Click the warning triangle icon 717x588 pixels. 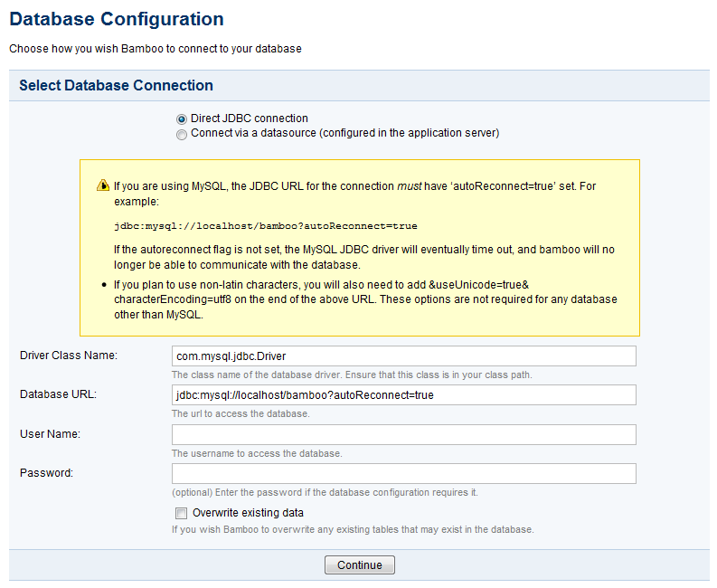[103, 185]
